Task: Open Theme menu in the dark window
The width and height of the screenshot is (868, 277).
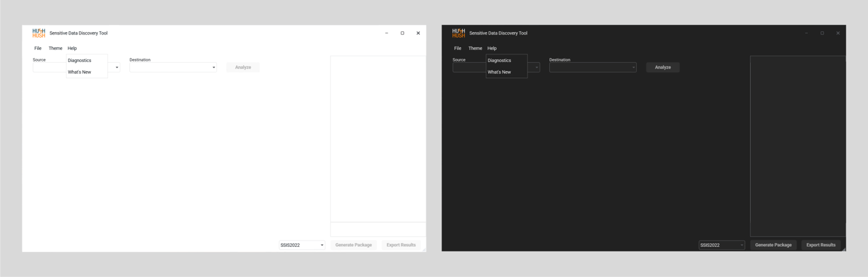Action: (x=475, y=49)
